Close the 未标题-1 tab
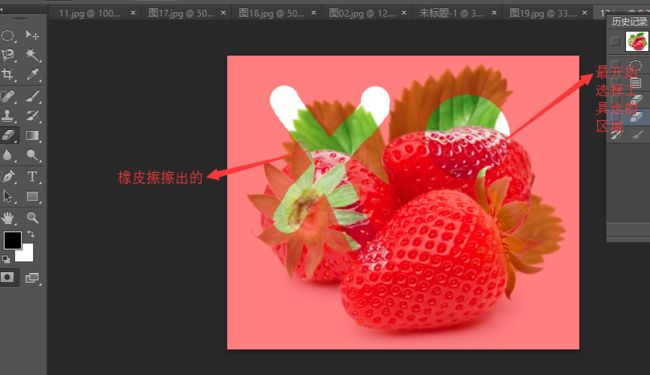 (494, 13)
